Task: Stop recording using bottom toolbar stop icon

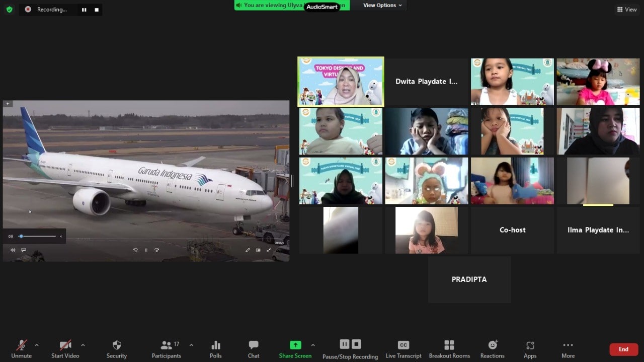Action: click(356, 344)
